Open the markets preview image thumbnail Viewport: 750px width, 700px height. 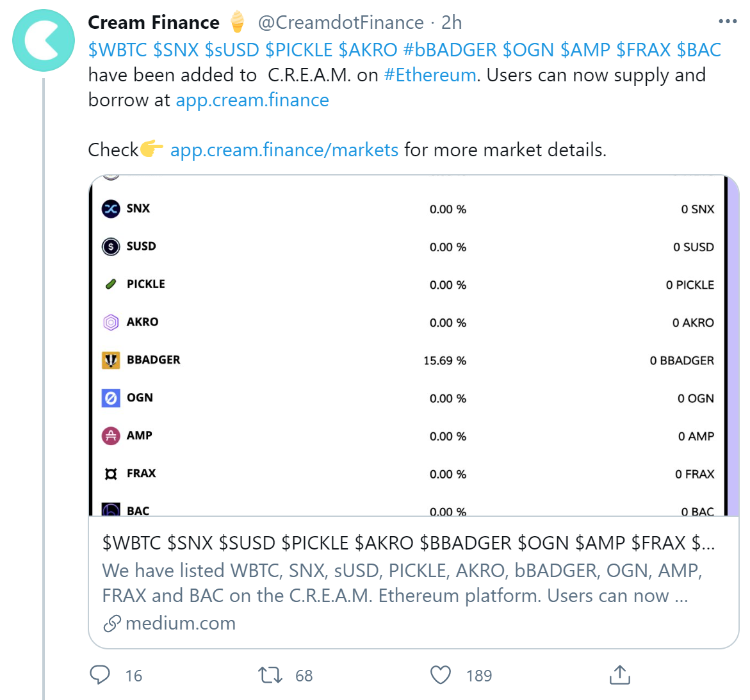[x=414, y=346]
